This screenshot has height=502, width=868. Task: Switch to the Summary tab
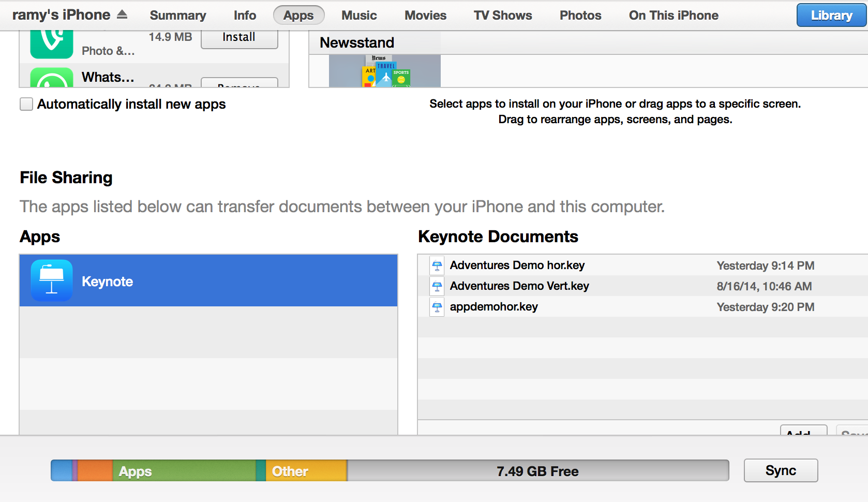pyautogui.click(x=178, y=16)
